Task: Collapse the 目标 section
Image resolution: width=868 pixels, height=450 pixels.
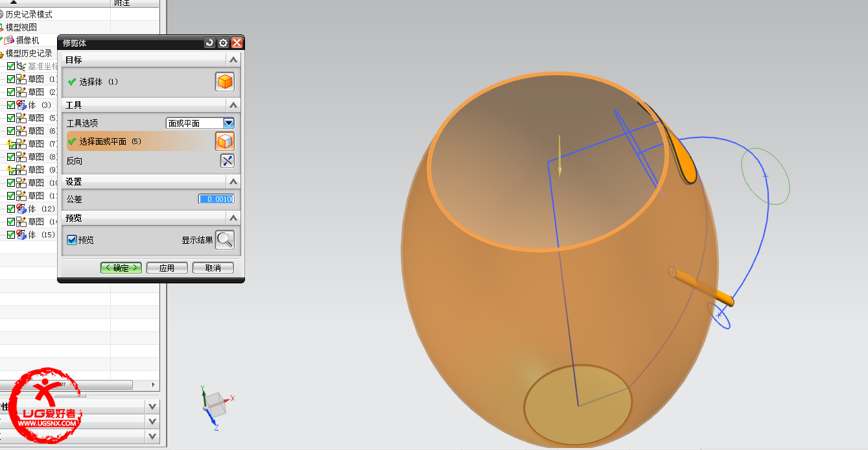Action: [x=233, y=60]
